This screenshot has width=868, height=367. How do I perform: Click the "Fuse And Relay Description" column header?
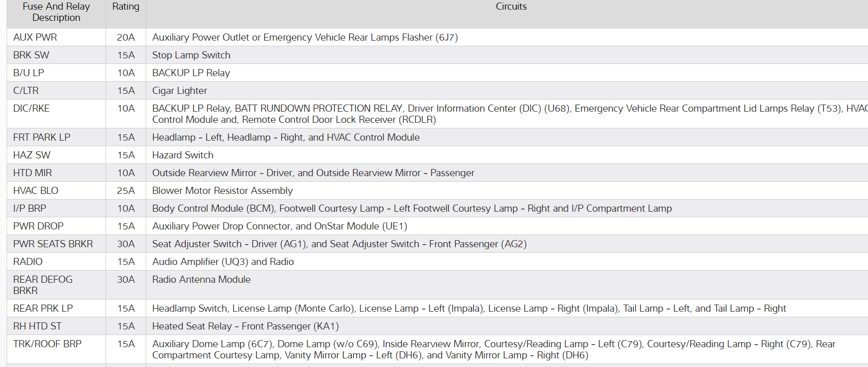56,12
